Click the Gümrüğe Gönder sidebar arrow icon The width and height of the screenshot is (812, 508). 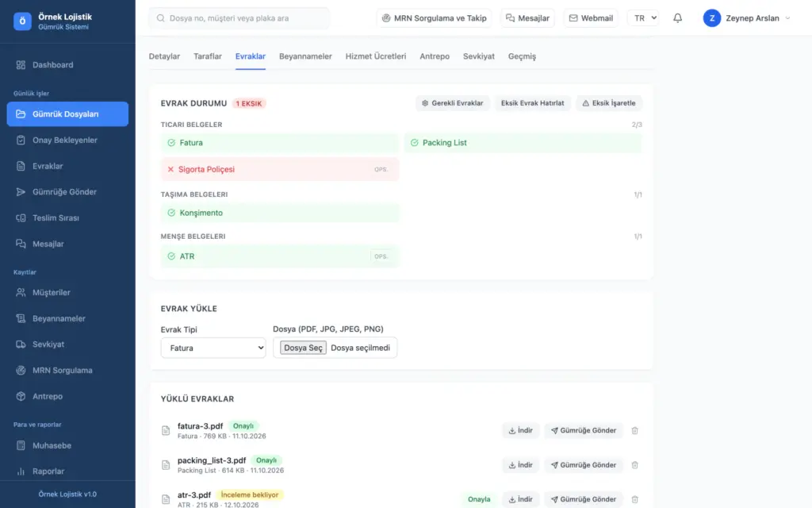pos(21,192)
